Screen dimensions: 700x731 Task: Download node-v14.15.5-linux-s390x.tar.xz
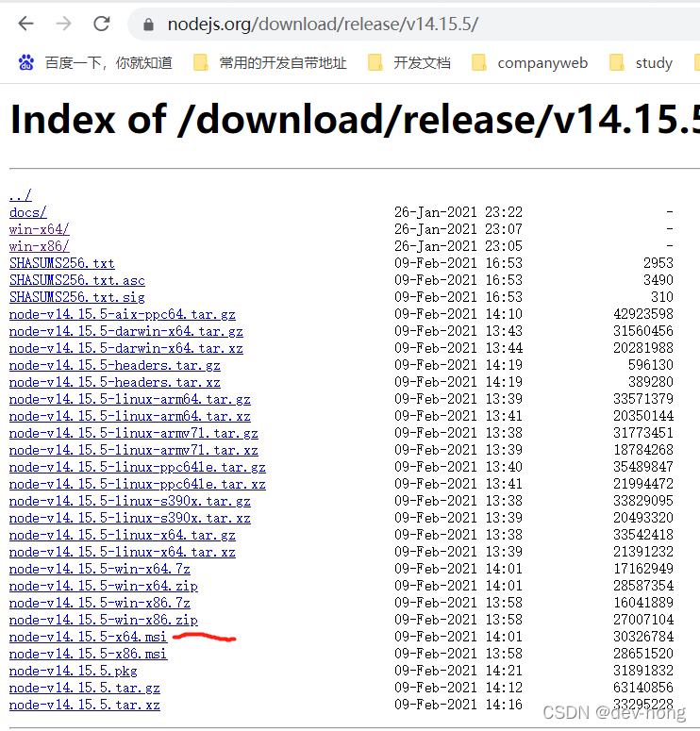pyautogui.click(x=129, y=518)
